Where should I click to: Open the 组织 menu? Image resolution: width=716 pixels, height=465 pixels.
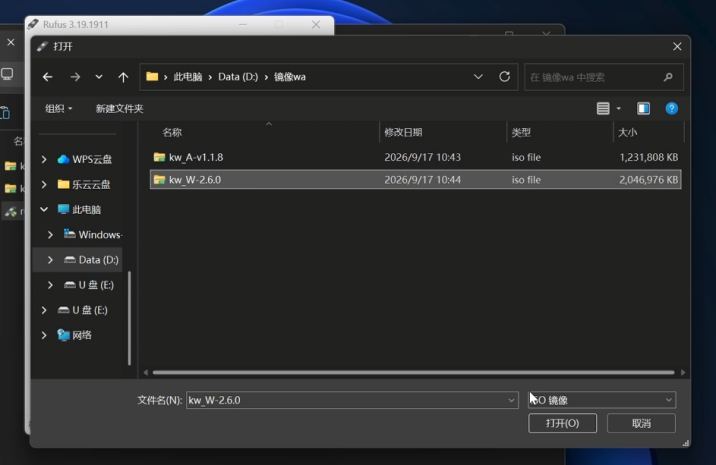58,109
